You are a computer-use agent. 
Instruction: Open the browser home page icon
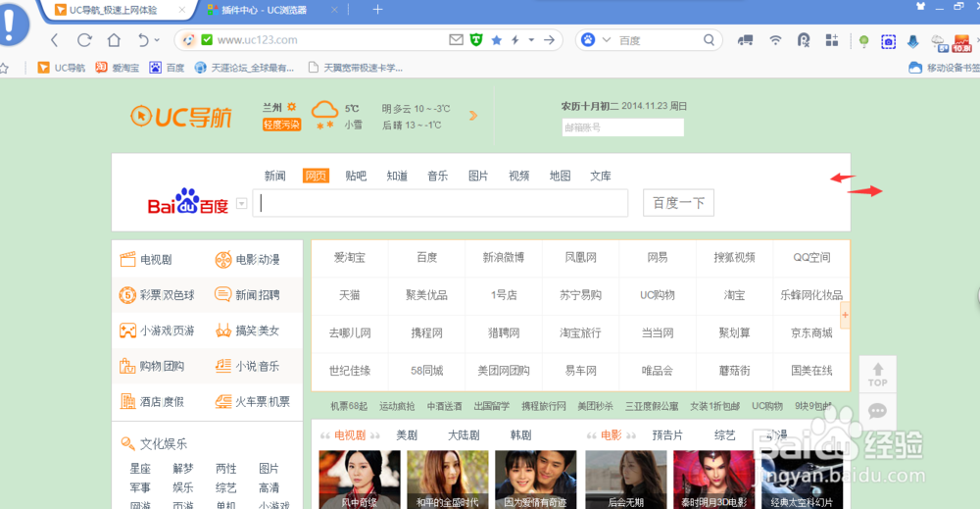(114, 40)
